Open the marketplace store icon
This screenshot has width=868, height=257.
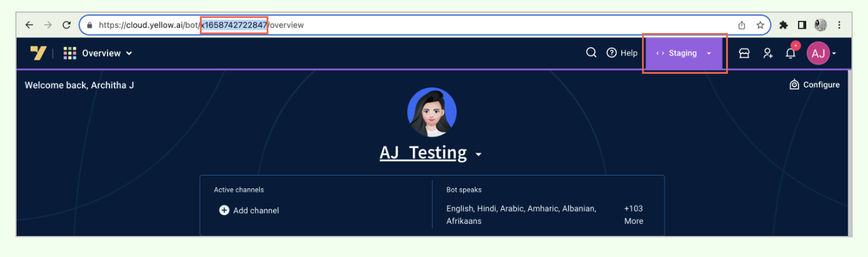coord(744,53)
